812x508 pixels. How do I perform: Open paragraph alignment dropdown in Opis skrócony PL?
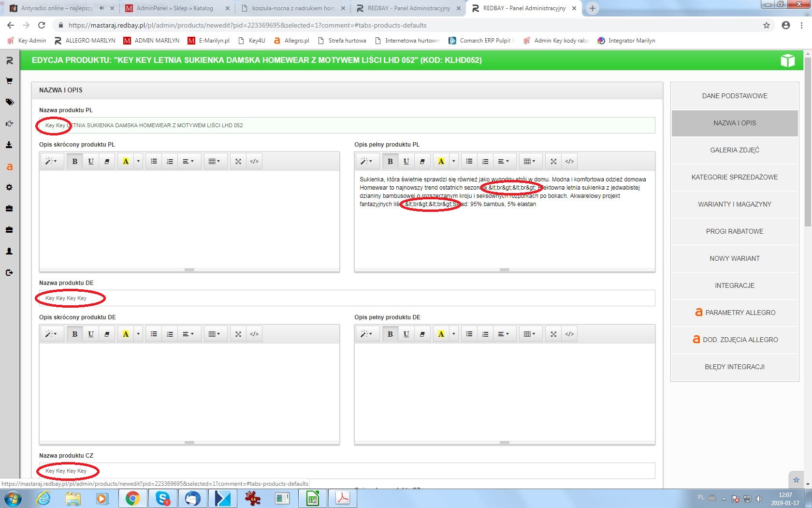(x=188, y=161)
